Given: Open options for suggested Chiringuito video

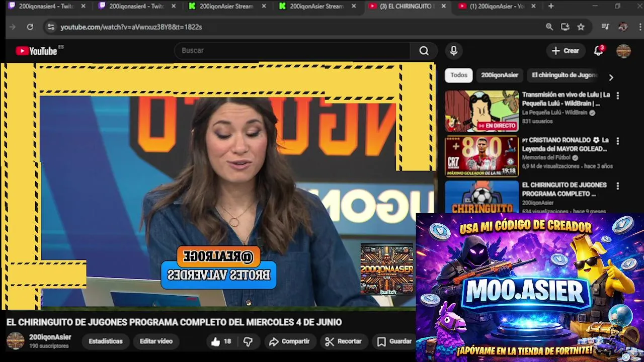Looking at the screenshot, I should tap(618, 186).
